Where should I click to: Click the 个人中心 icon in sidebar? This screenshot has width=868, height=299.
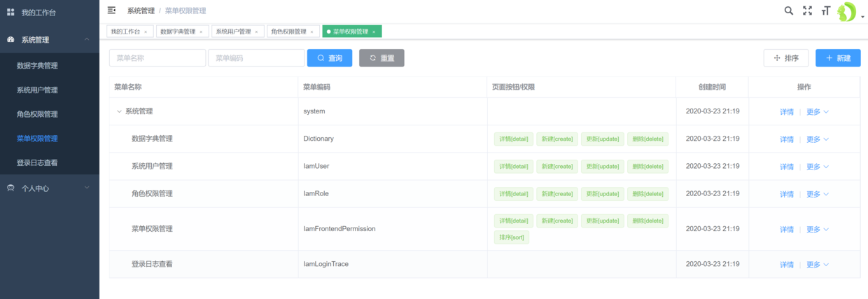click(10, 188)
